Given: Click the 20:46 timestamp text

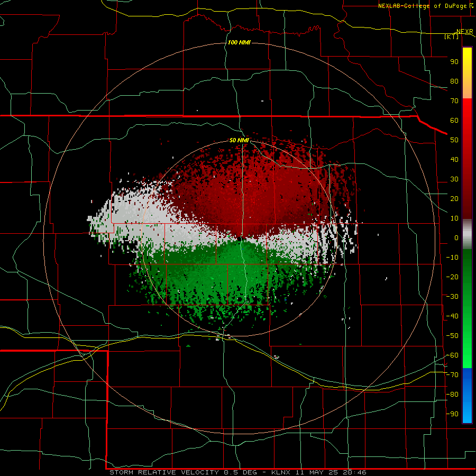Looking at the screenshot, I should (354, 472).
